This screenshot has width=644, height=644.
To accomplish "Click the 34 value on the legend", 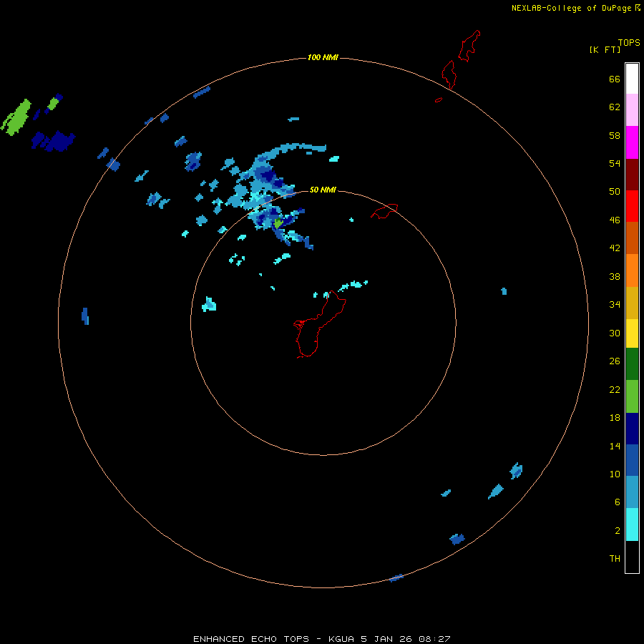I will (615, 304).
